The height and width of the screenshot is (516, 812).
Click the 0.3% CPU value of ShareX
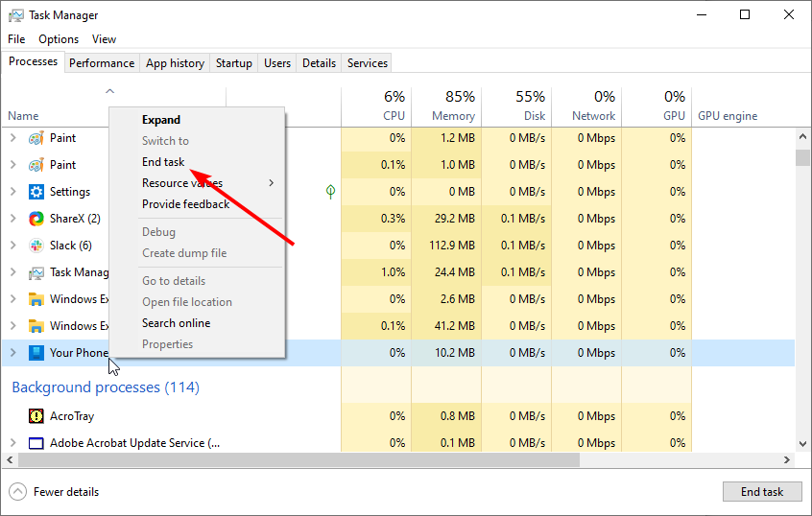tap(394, 219)
